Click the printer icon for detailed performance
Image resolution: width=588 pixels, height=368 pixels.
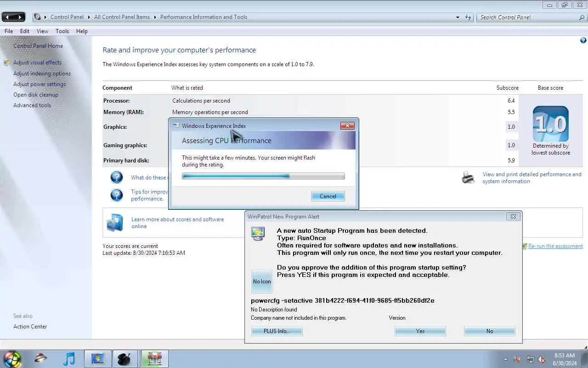(x=468, y=178)
